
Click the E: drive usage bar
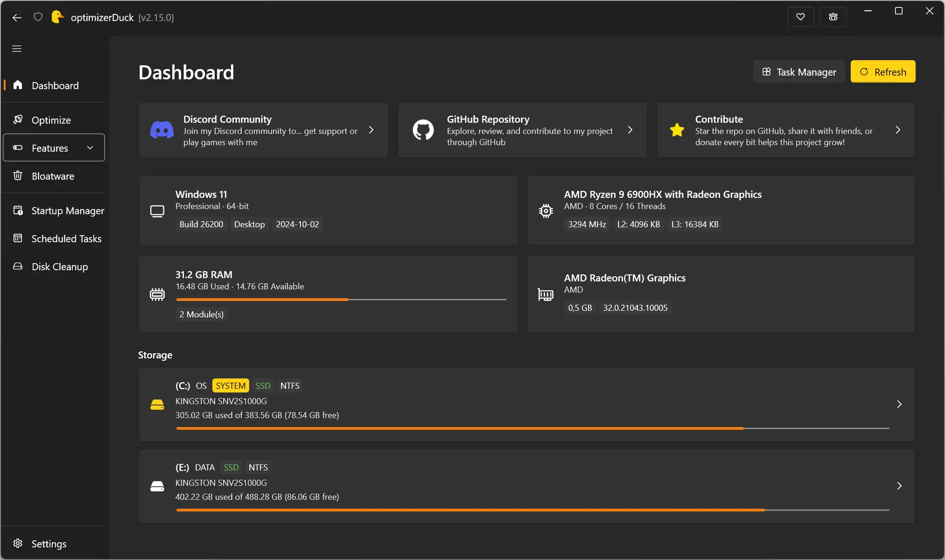pyautogui.click(x=533, y=510)
